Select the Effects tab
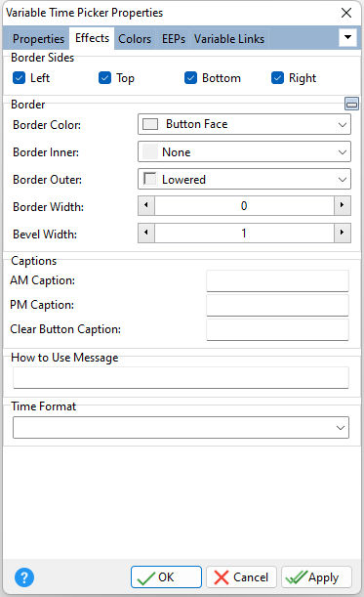This screenshot has width=364, height=597. (x=92, y=38)
